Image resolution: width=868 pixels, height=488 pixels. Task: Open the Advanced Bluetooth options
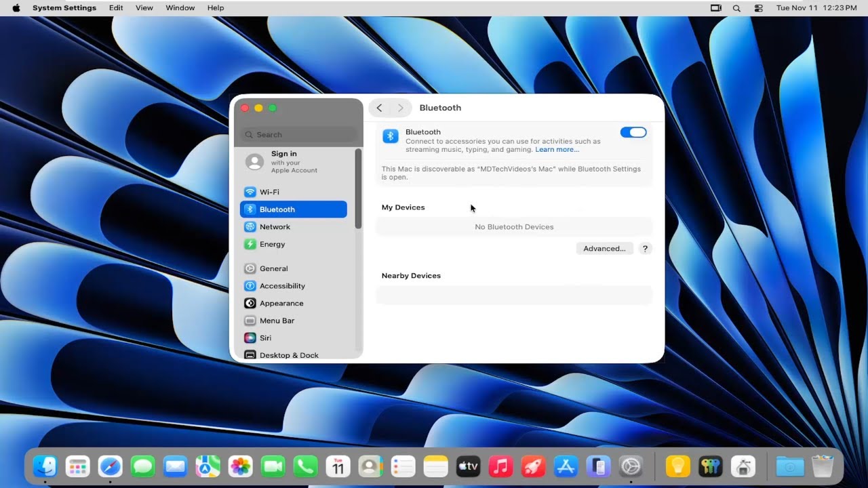click(604, 249)
